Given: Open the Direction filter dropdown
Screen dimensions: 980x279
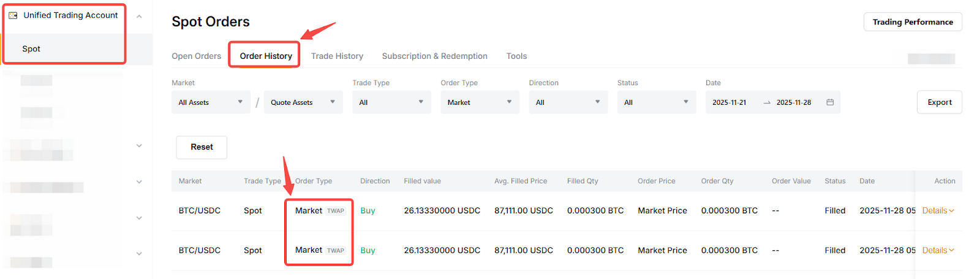Looking at the screenshot, I should point(568,102).
